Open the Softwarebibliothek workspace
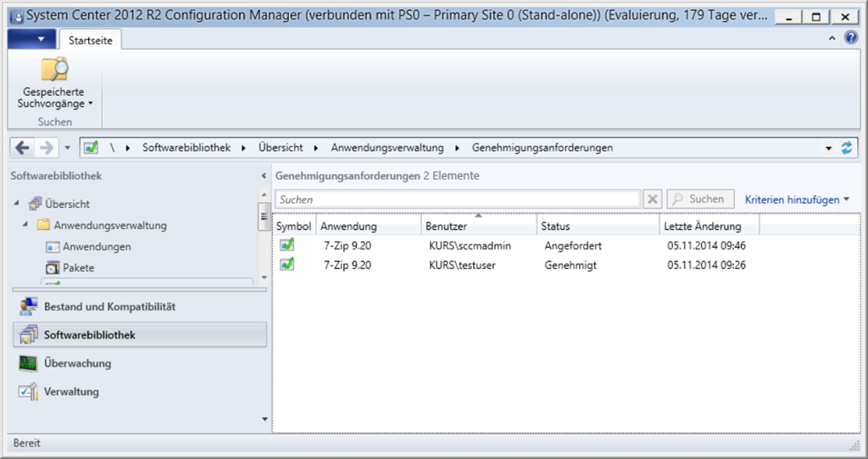This screenshot has width=868, height=459. (x=140, y=335)
